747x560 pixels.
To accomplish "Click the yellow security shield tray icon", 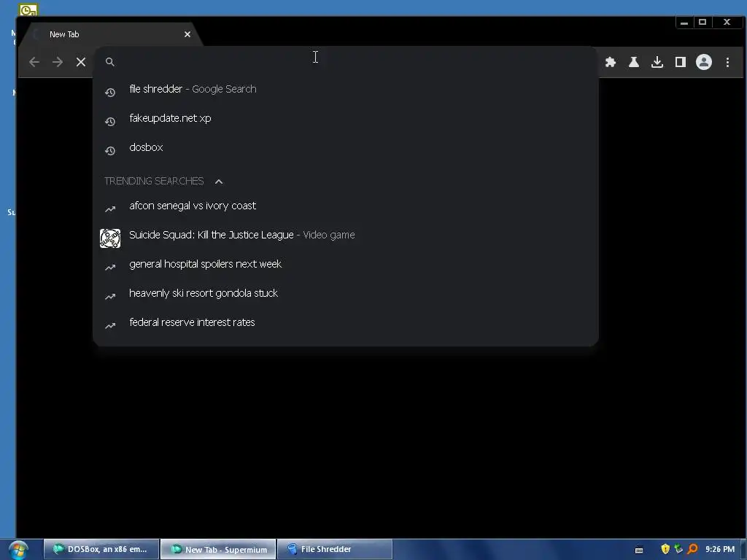I will [x=665, y=549].
